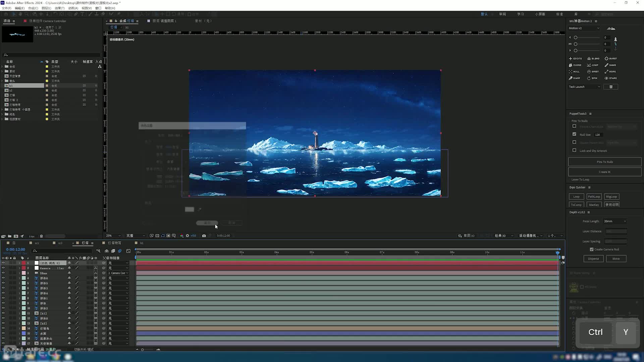Open the Task Launch dropdown
The height and width of the screenshot is (362, 644).
coord(585,87)
